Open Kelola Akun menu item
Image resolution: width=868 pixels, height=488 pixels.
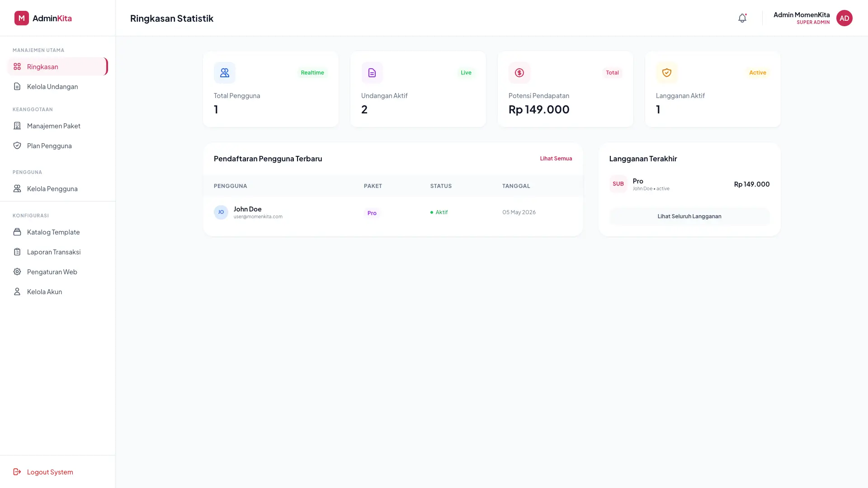57,291
